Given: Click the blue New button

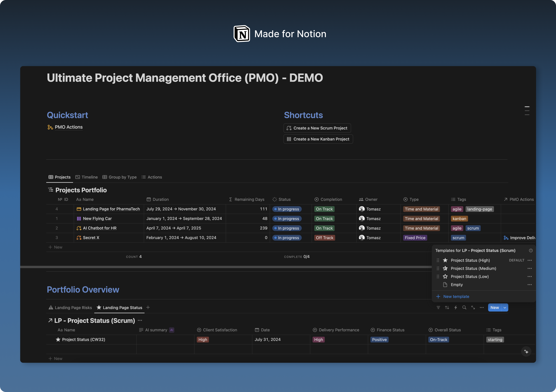Looking at the screenshot, I should pyautogui.click(x=495, y=307).
